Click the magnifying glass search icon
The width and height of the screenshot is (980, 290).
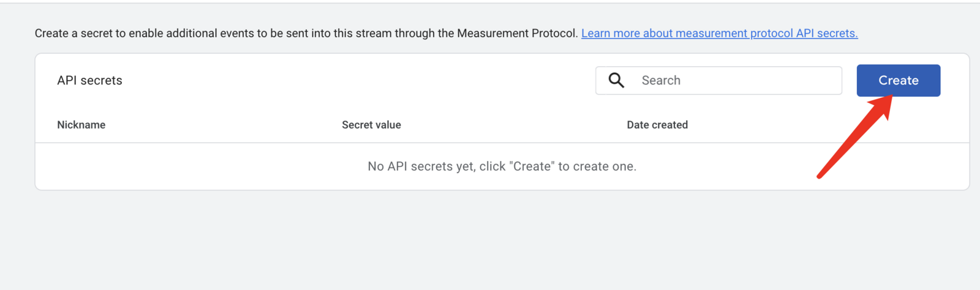pyautogui.click(x=616, y=80)
